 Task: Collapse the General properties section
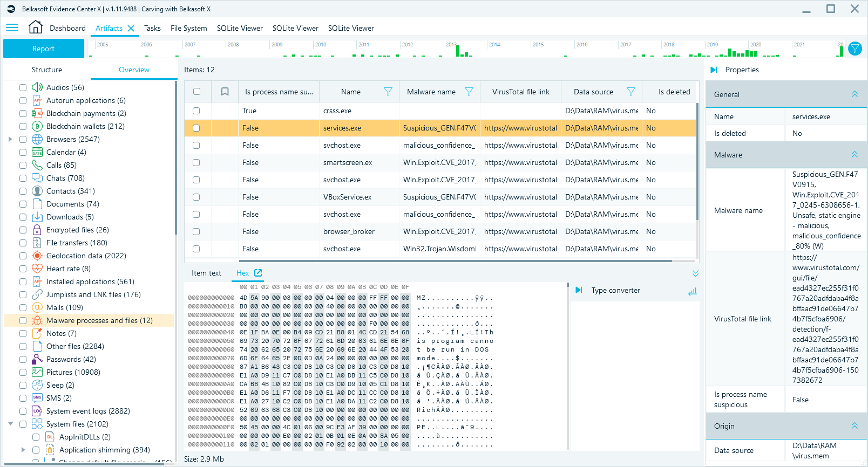click(855, 94)
